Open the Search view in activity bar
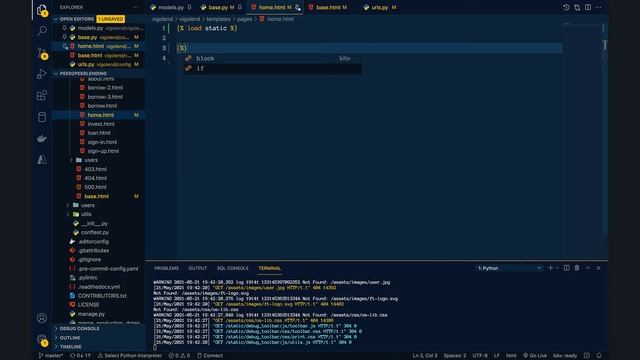The width and height of the screenshot is (640, 360). tap(42, 31)
